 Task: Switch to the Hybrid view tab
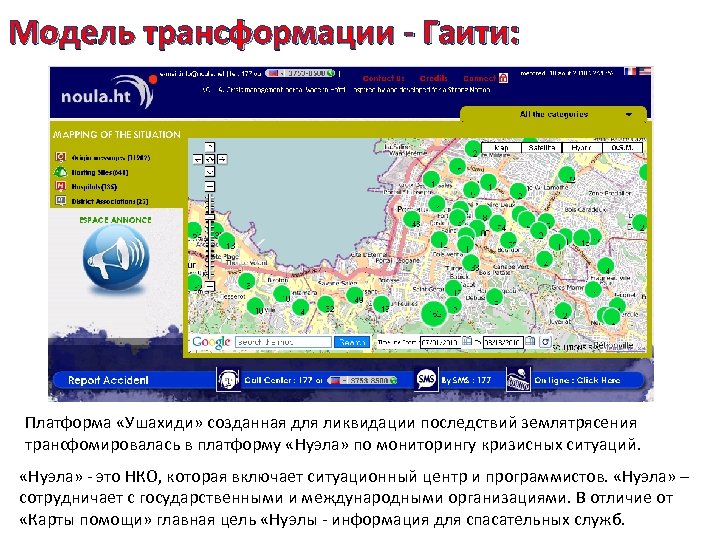(582, 147)
